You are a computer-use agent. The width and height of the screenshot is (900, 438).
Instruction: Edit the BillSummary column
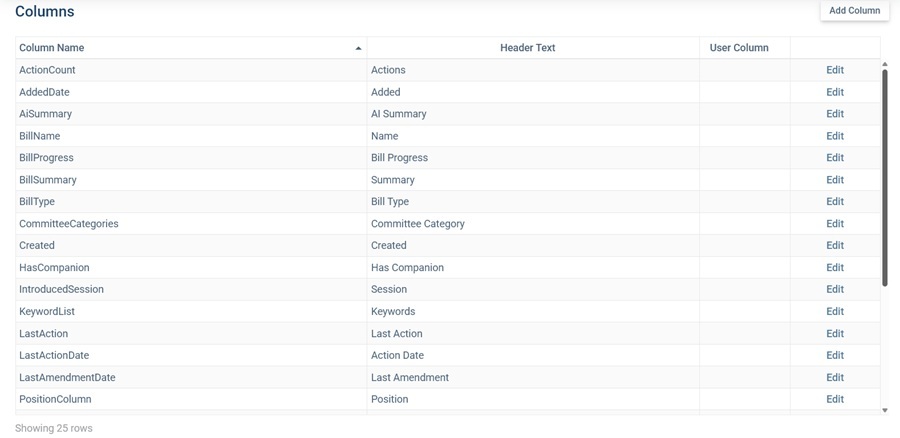[835, 180]
